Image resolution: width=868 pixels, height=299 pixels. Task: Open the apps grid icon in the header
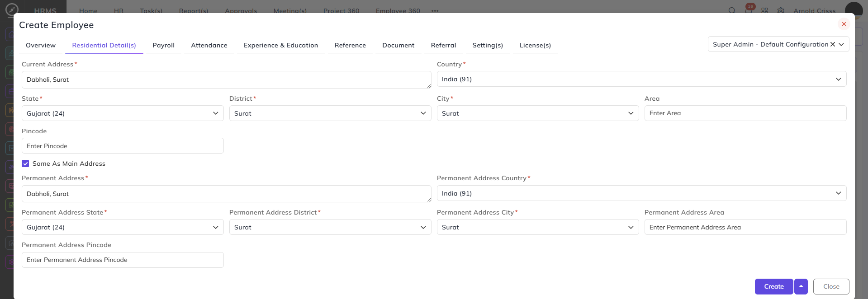click(764, 10)
